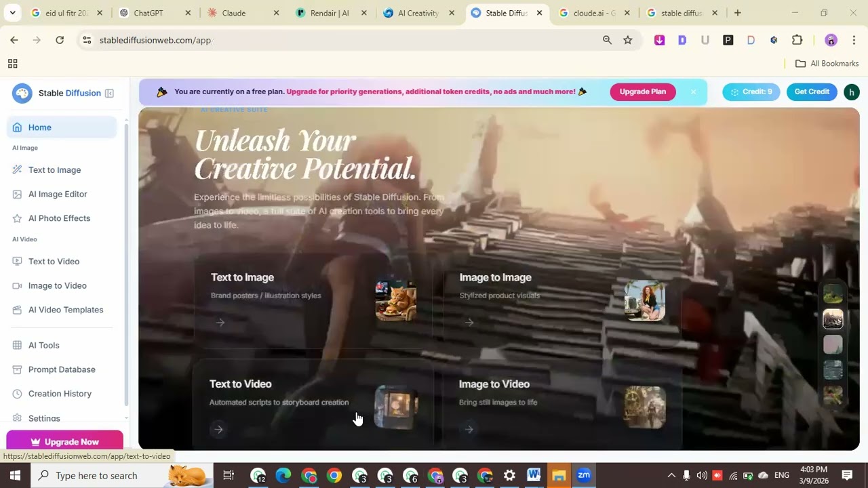
Task: Go back to previous page
Action: tap(14, 40)
